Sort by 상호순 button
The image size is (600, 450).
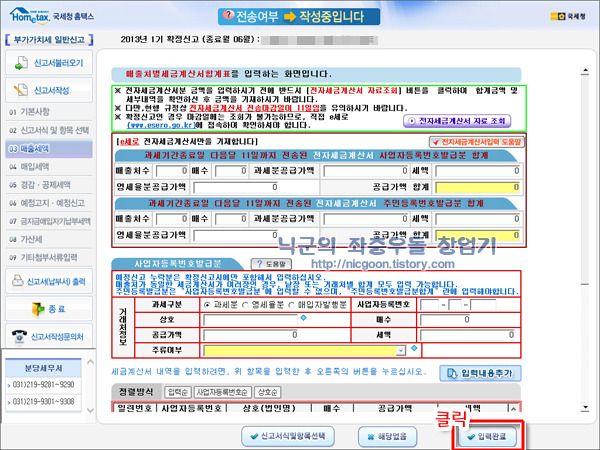tap(267, 392)
